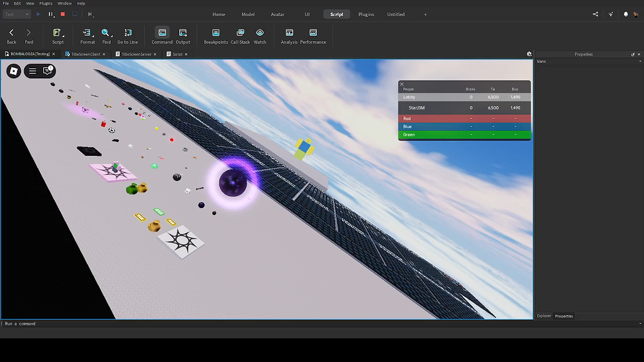
Task: Open the Performance panel
Action: click(x=313, y=36)
